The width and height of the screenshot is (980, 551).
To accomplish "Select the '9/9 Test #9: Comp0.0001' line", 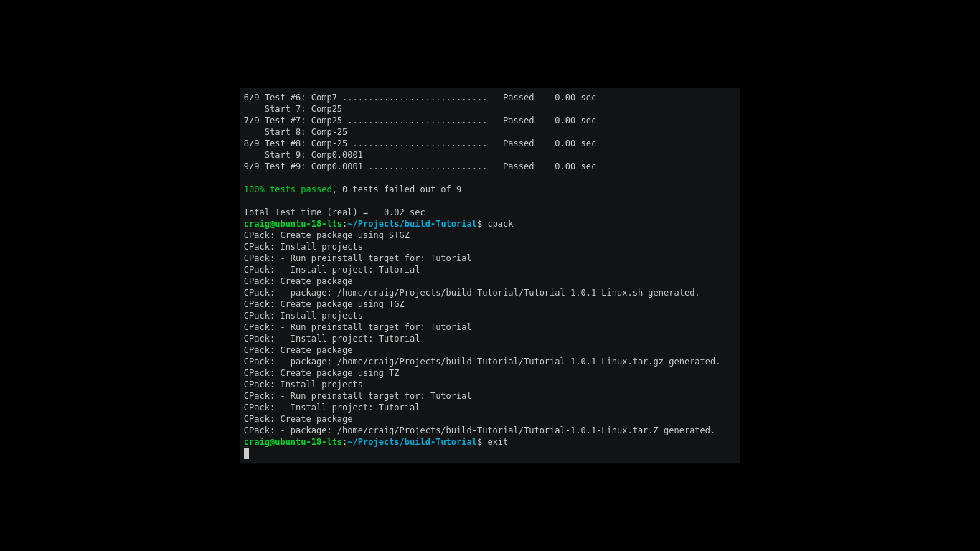I will (420, 166).
